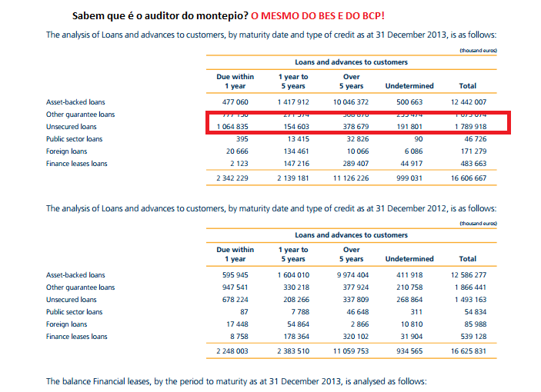
Task: Click unsecured loans value '1 064 835'
Action: point(232,127)
